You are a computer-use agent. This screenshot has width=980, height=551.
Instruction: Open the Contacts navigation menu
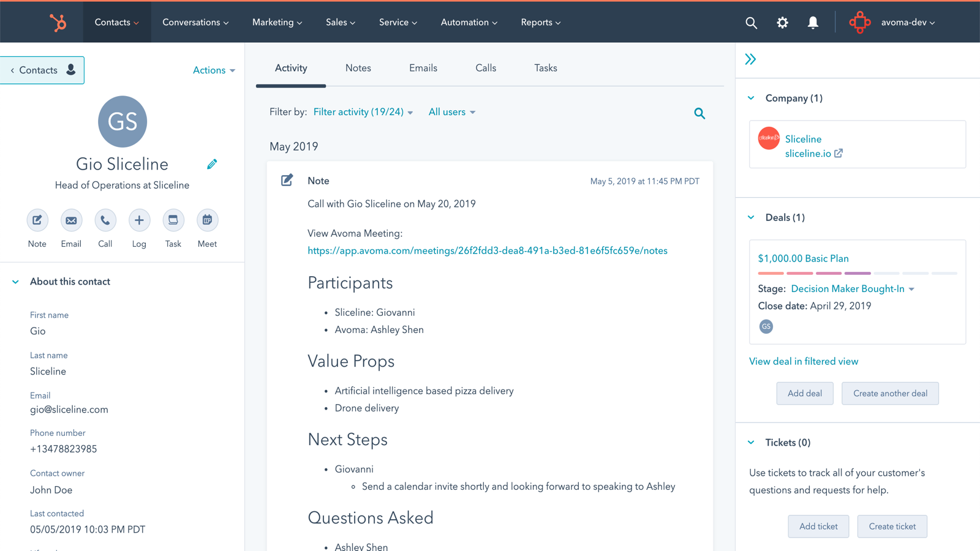click(x=116, y=23)
